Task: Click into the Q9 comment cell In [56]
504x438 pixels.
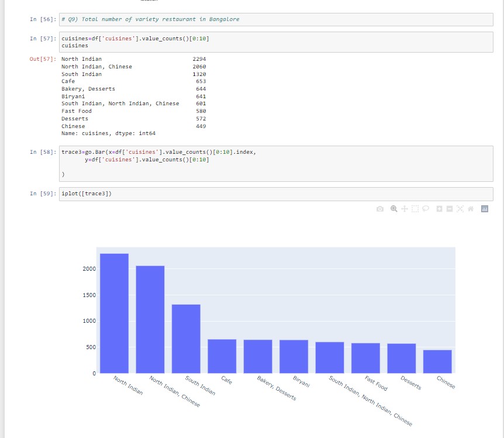Action: tap(276, 20)
